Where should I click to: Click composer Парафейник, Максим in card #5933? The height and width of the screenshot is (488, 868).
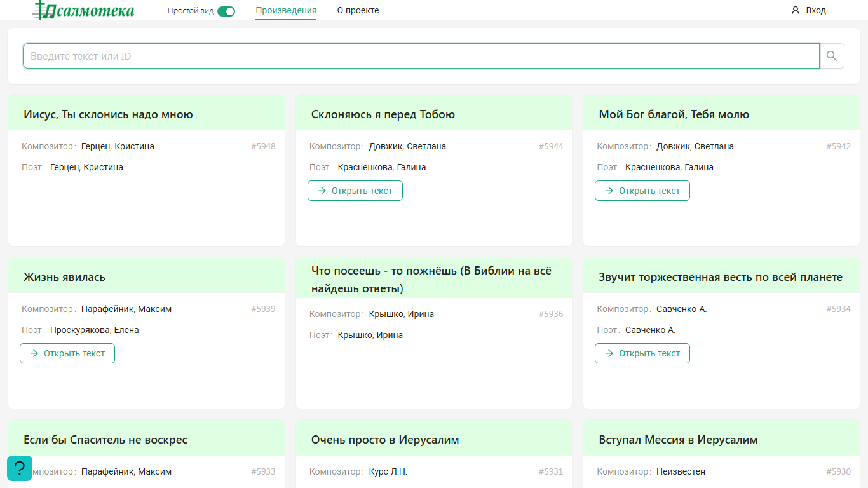pyautogui.click(x=126, y=471)
